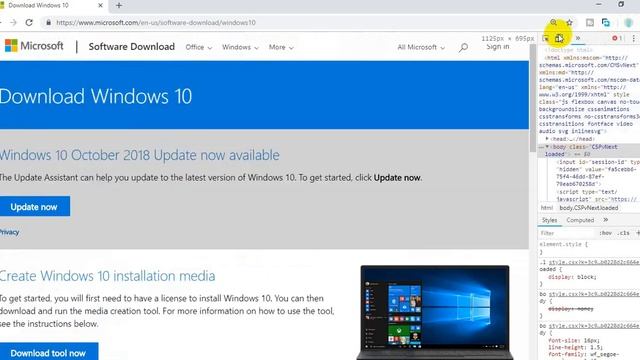This screenshot has height=360, width=640.
Task: Select the body.CSPvNext.loaded breadcrumb
Action: tap(589, 208)
